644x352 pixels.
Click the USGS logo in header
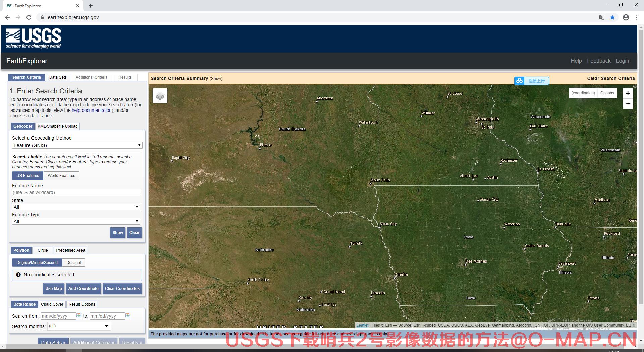click(34, 38)
